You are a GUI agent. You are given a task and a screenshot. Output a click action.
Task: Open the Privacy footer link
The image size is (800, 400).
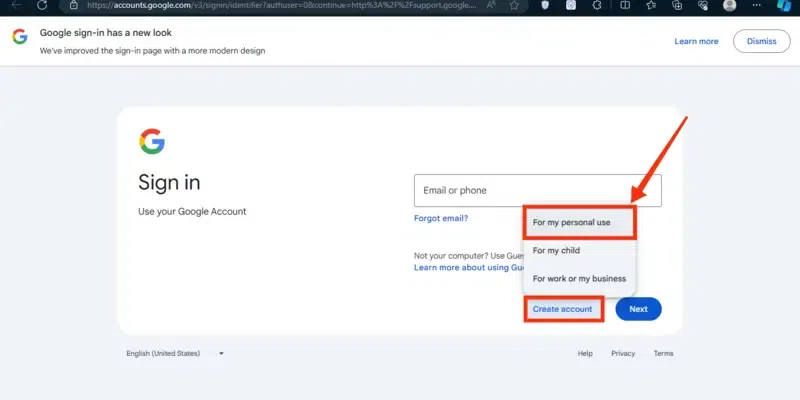(623, 353)
